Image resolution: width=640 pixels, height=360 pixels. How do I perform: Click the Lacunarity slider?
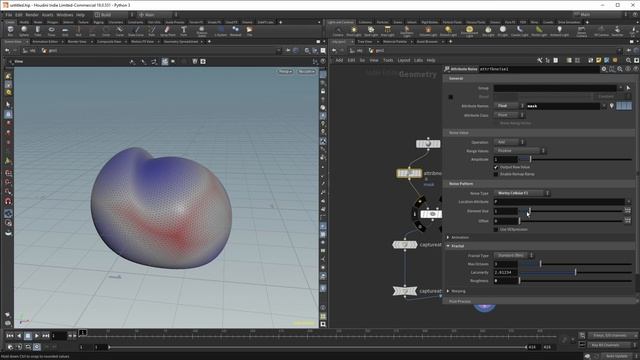[576, 272]
